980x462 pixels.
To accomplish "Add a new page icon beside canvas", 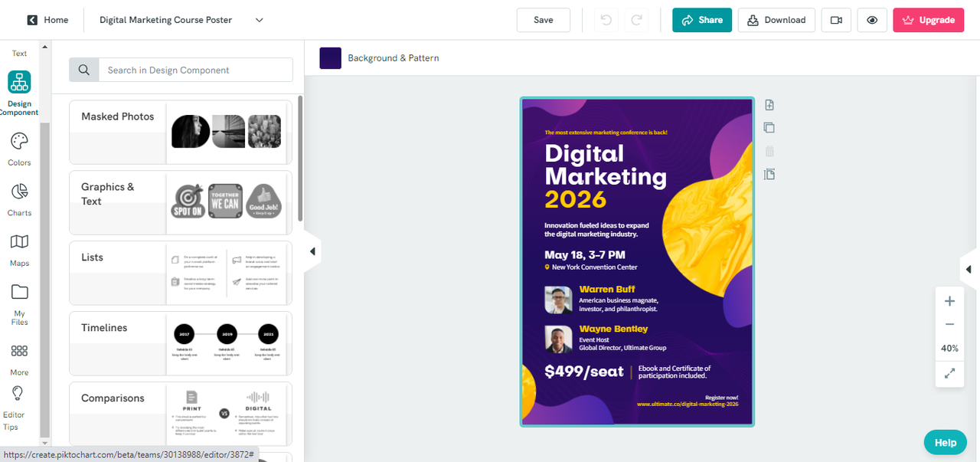I will [769, 105].
